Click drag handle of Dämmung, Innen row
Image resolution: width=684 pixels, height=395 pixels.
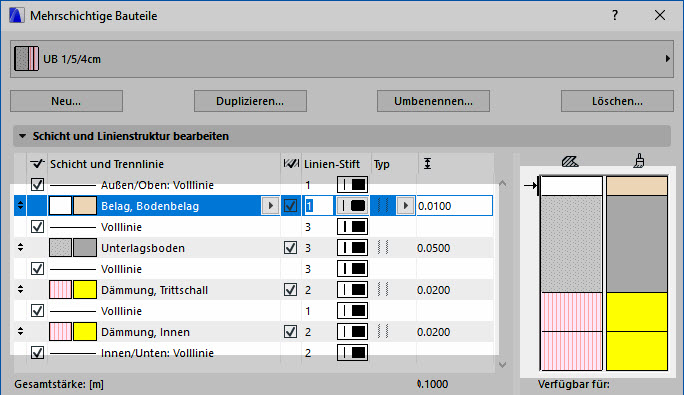[x=20, y=331]
